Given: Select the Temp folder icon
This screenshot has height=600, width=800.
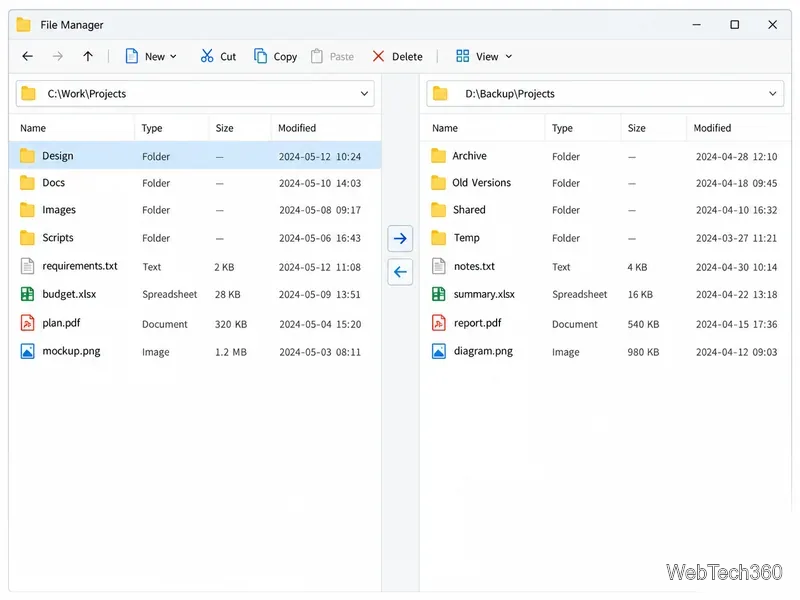Looking at the screenshot, I should click(x=438, y=238).
